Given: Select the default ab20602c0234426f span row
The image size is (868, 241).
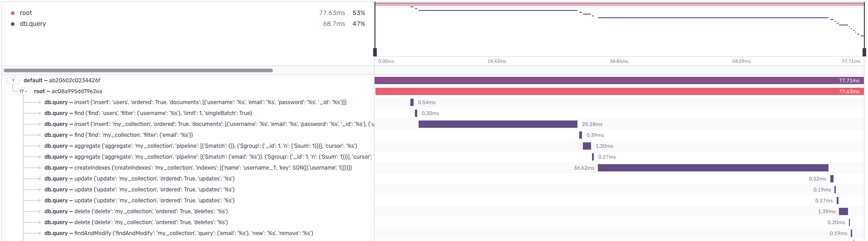Looking at the screenshot, I should click(x=62, y=80).
